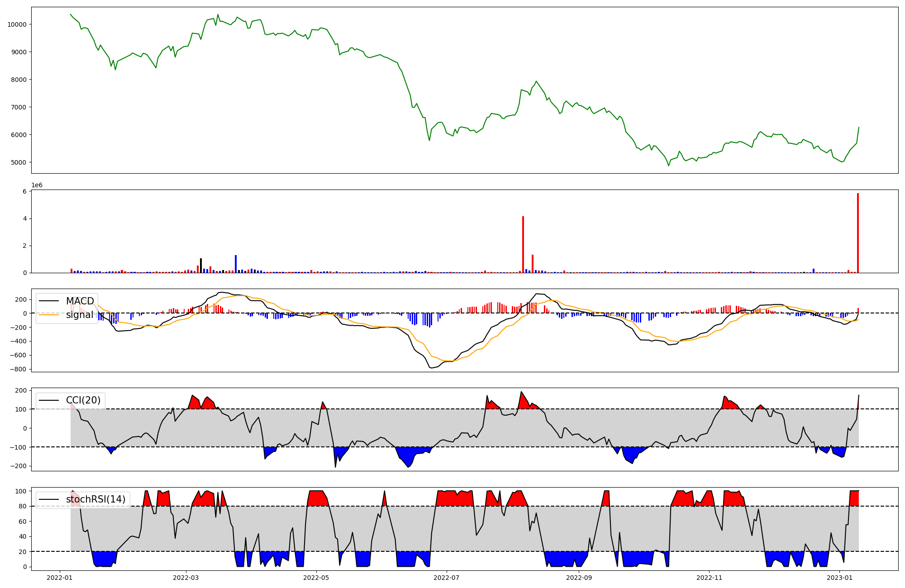The image size is (905, 588).
Task: Click the 4-million red volume spike bar
Action: (523, 244)
